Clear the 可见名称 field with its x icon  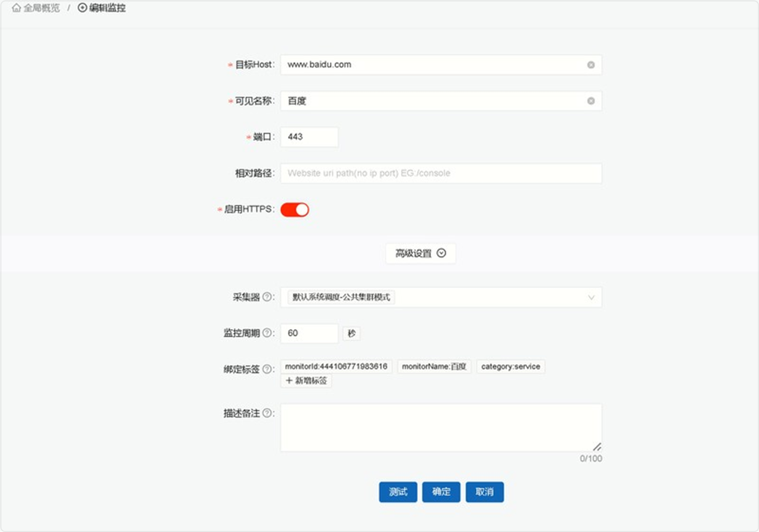(590, 101)
